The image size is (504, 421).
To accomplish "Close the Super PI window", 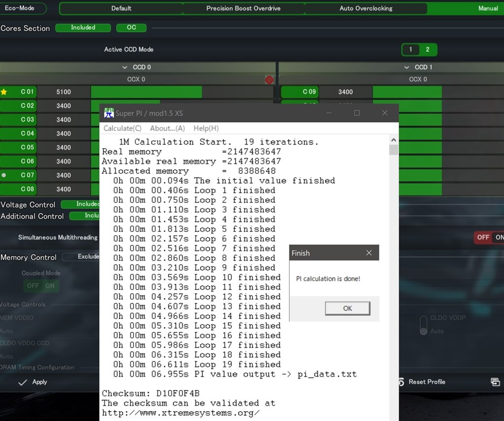I will 385,113.
